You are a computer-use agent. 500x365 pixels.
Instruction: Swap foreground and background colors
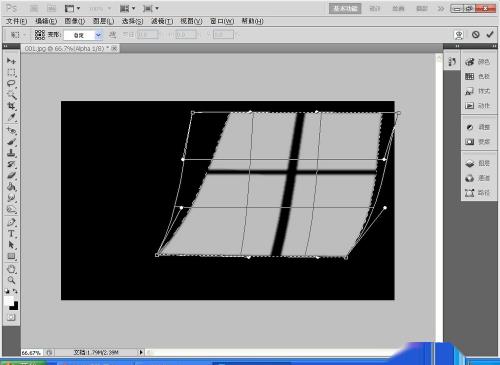[15, 291]
